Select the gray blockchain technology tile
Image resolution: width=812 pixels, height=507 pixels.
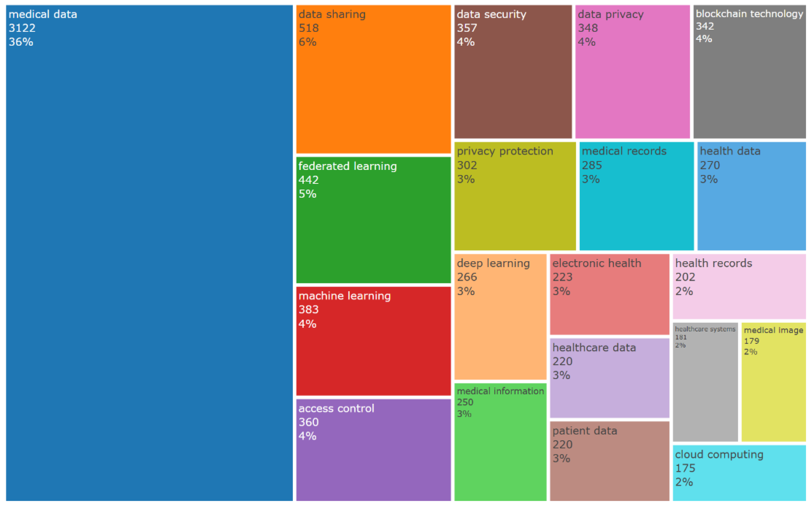[750, 72]
